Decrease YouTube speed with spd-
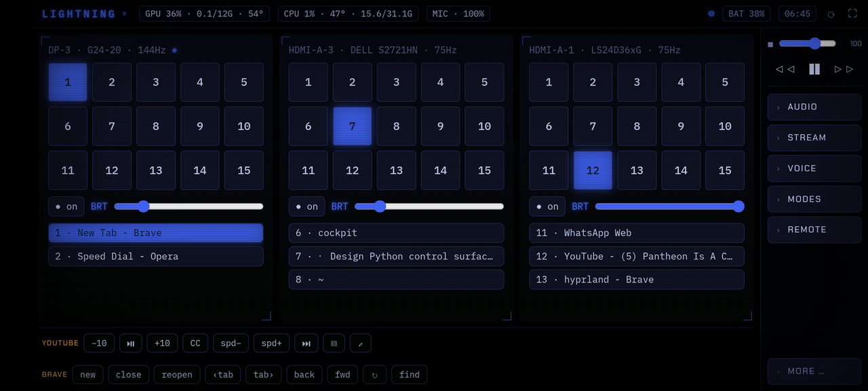Viewport: 868px width, 391px height. click(231, 343)
